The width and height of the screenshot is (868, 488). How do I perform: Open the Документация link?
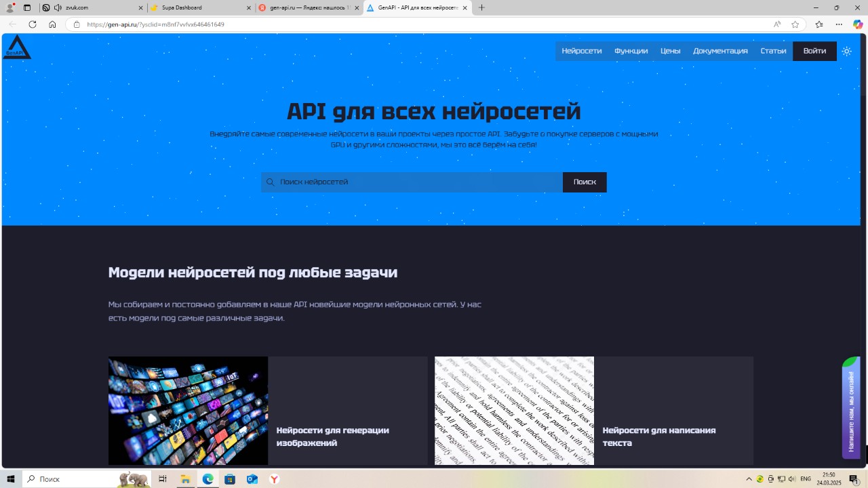(x=720, y=51)
